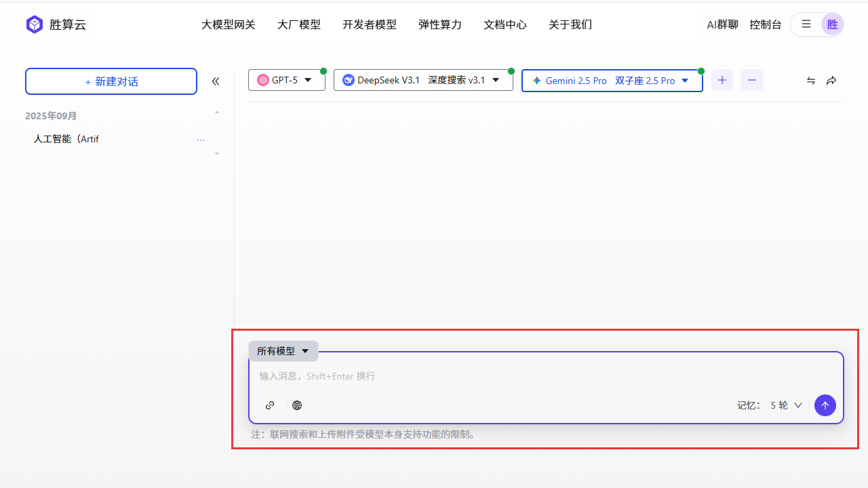Viewport: 868px width, 488px height.
Task: Click the message input field
Action: pos(546,376)
